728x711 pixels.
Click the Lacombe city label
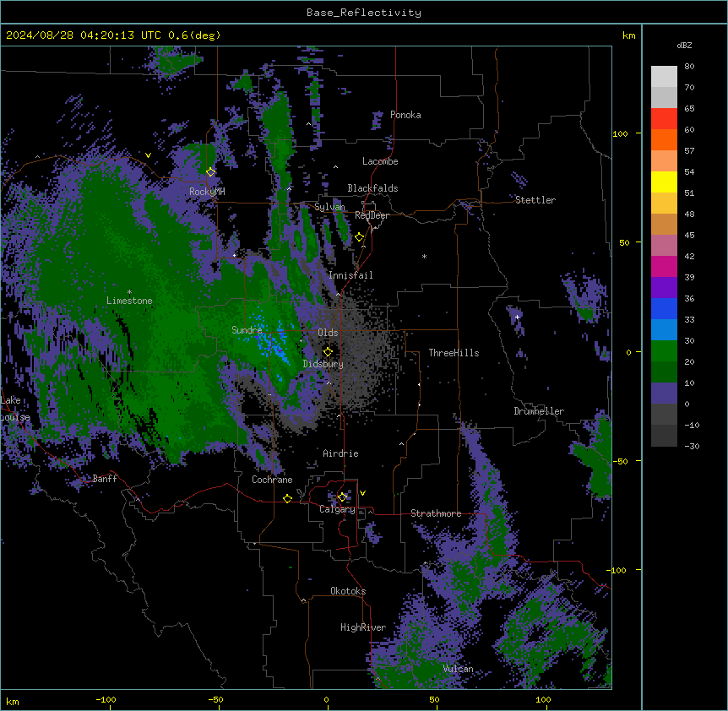pos(380,161)
